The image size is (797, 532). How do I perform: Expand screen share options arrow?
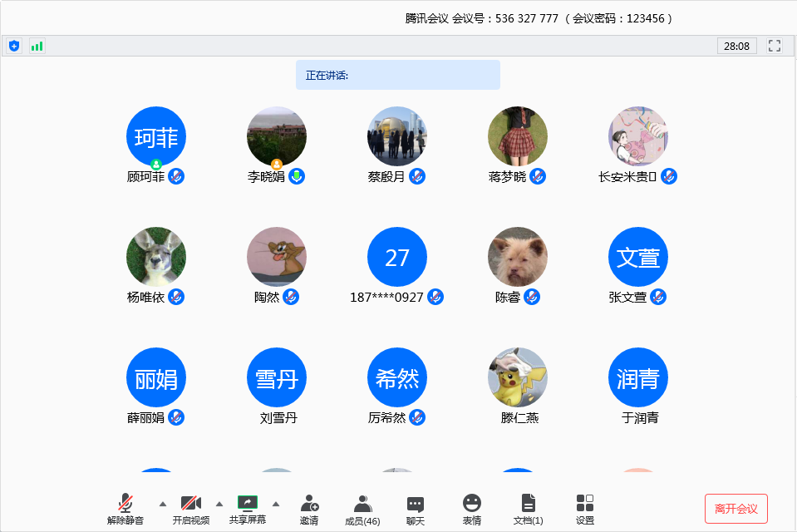click(x=276, y=504)
